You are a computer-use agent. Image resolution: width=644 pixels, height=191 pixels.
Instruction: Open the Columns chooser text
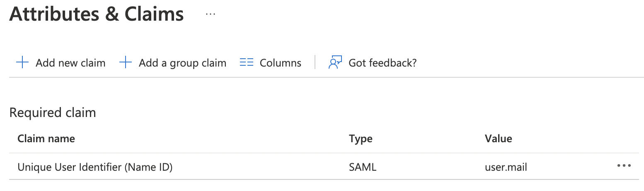pos(280,63)
